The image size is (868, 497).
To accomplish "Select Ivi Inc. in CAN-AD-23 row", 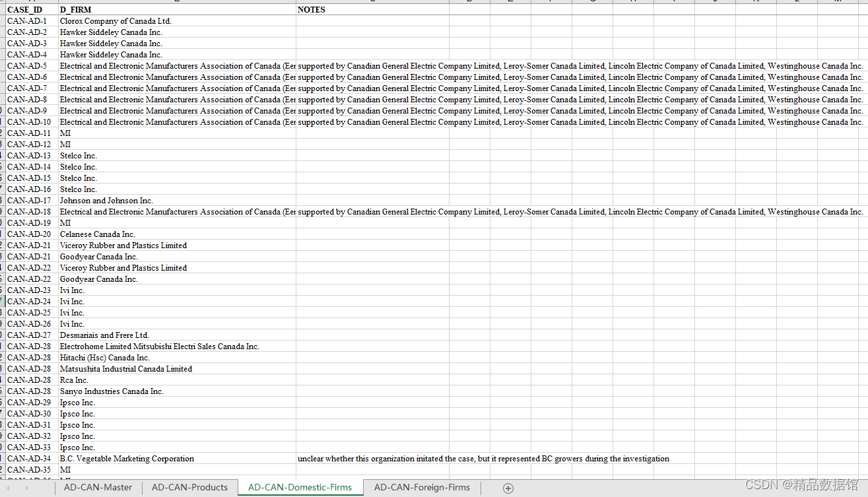I will tap(178, 290).
